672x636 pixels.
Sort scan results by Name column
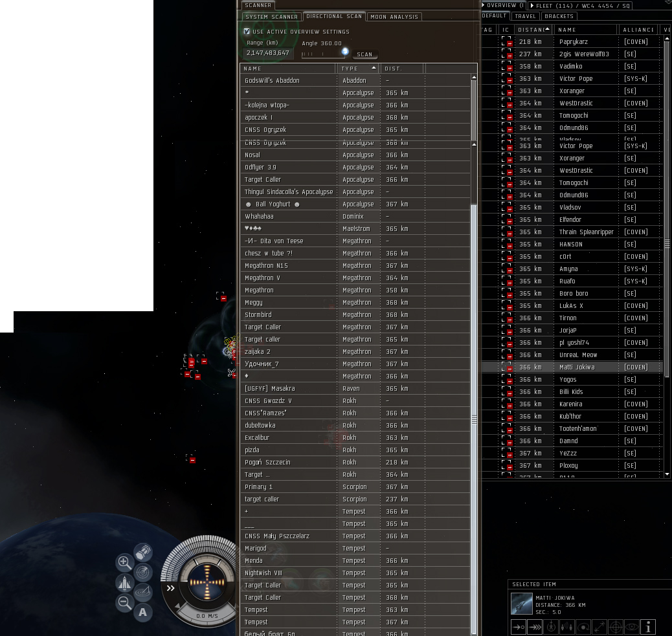pyautogui.click(x=289, y=69)
